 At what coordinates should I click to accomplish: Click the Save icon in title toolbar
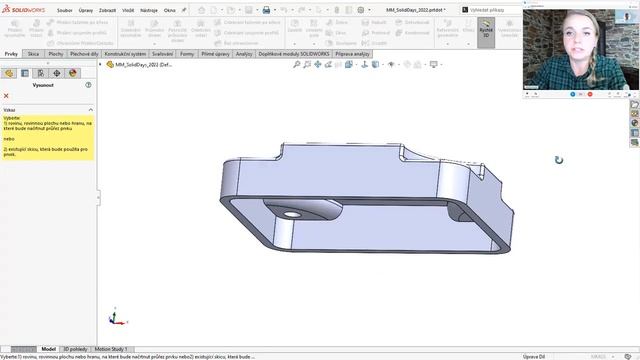249,10
